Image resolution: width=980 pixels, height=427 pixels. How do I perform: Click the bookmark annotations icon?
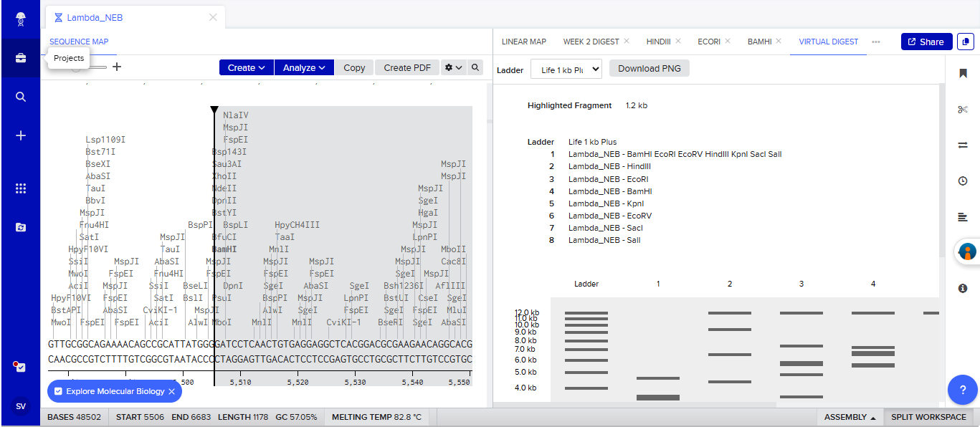click(x=962, y=74)
